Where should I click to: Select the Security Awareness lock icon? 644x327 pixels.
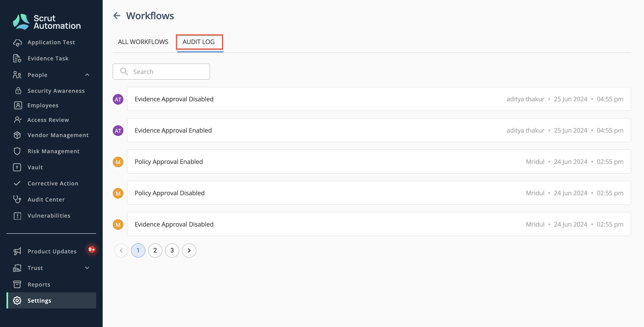coord(18,91)
